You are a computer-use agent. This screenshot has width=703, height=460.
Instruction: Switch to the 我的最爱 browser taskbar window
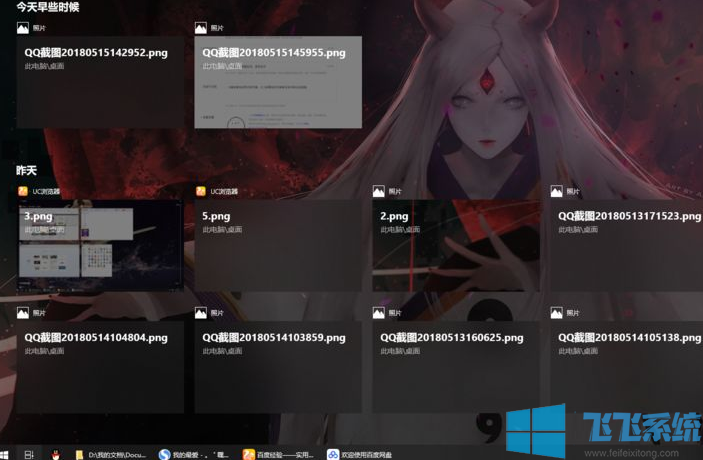point(194,455)
